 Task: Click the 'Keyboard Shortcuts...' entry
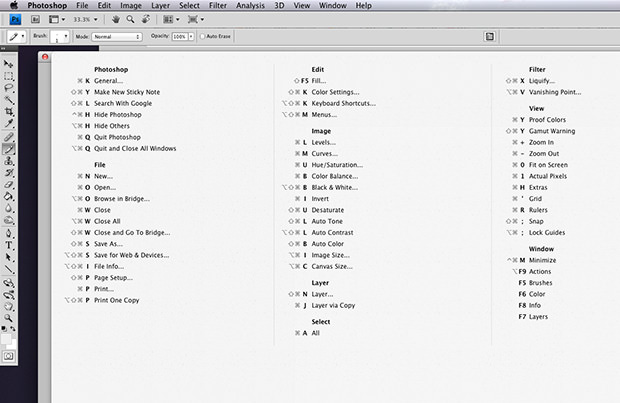pyautogui.click(x=344, y=103)
